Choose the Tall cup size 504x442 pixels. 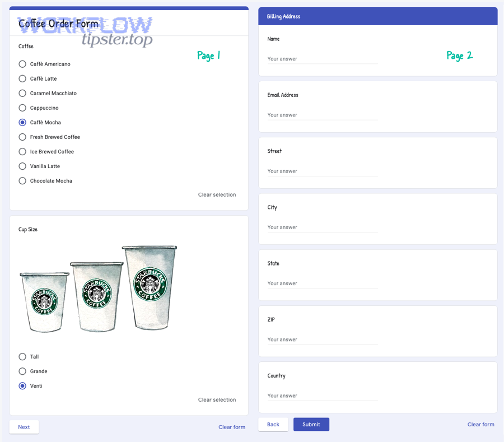pyautogui.click(x=22, y=356)
